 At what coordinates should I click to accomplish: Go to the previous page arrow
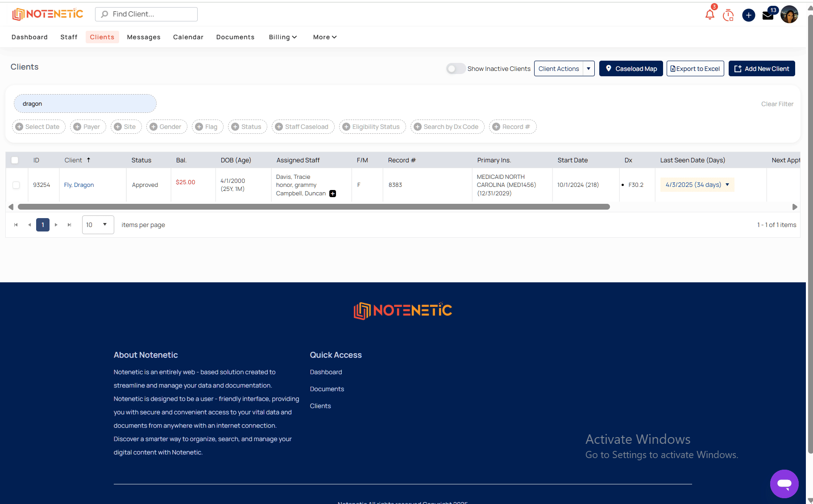point(29,225)
